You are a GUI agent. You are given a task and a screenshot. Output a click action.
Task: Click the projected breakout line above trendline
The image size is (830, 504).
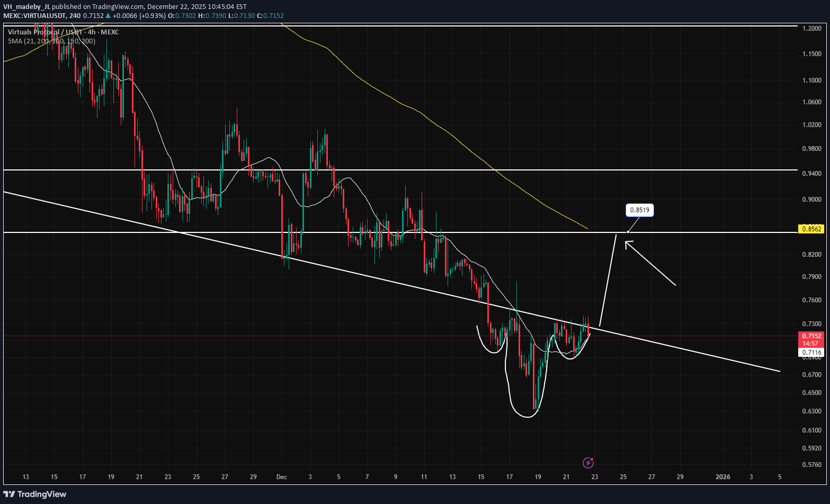tap(608, 281)
